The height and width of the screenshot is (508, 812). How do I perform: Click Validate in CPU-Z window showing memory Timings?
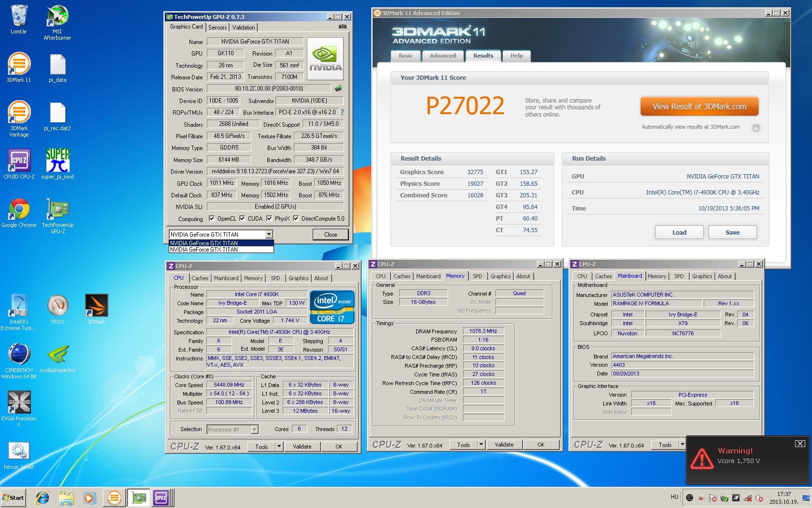504,445
